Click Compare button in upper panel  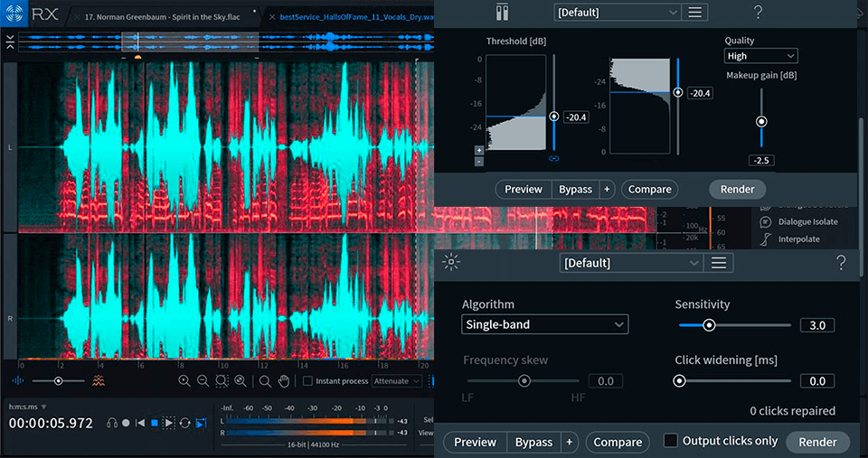coord(649,190)
